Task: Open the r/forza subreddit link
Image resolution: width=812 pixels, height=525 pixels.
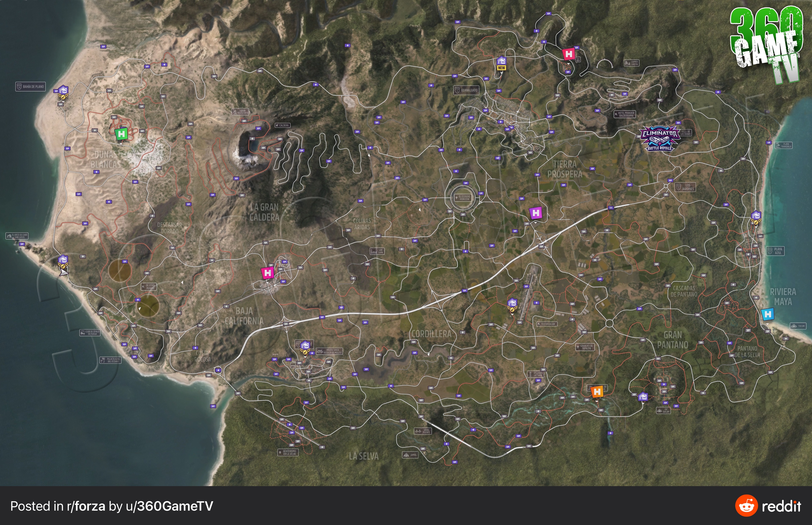Action: 86,506
